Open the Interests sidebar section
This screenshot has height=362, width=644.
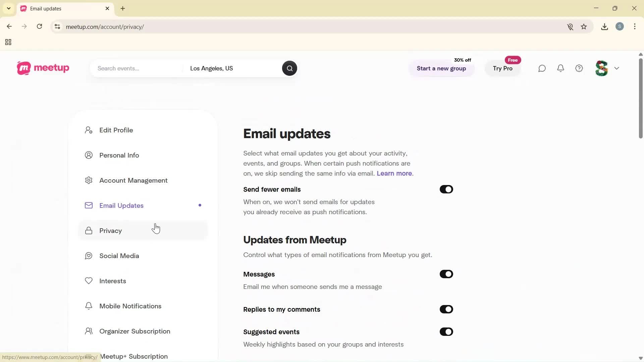tap(112, 281)
